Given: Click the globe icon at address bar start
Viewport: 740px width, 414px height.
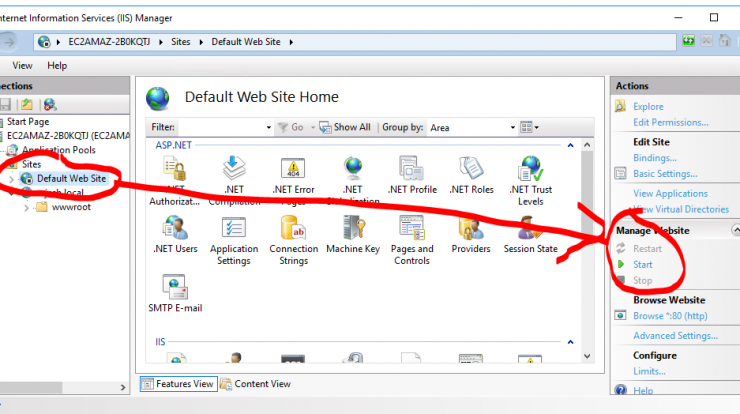Looking at the screenshot, I should coord(44,42).
